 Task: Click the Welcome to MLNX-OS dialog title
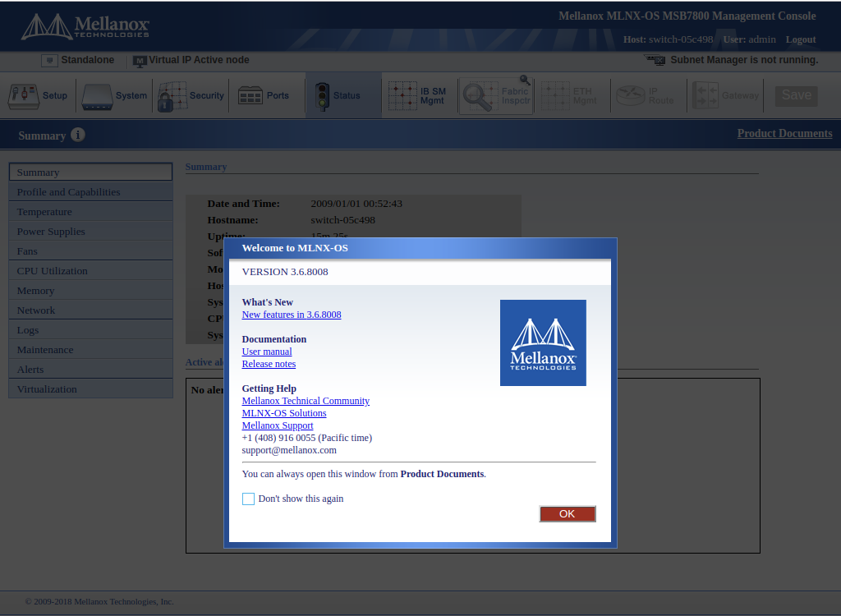tap(295, 248)
